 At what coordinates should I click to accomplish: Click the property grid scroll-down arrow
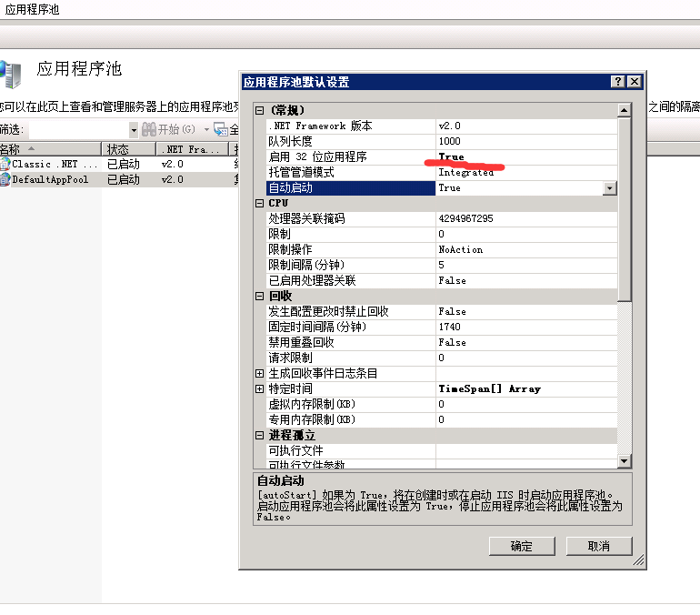624,461
